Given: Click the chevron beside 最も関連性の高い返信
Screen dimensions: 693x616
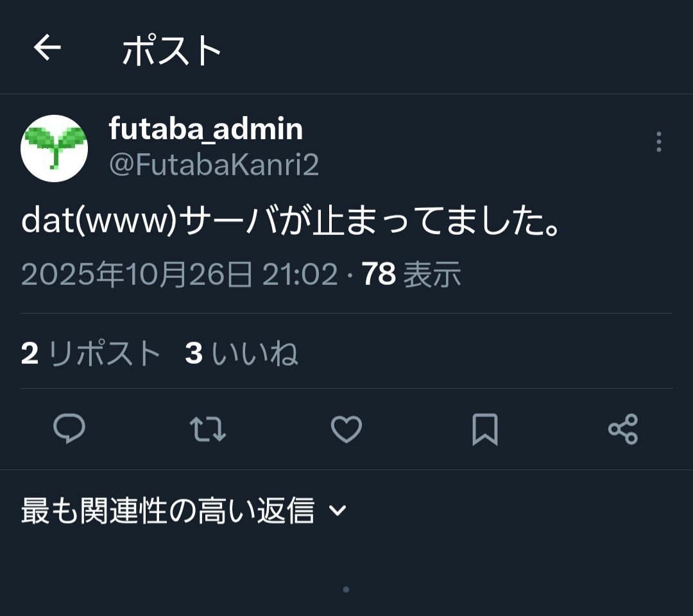Looking at the screenshot, I should pyautogui.click(x=338, y=511).
